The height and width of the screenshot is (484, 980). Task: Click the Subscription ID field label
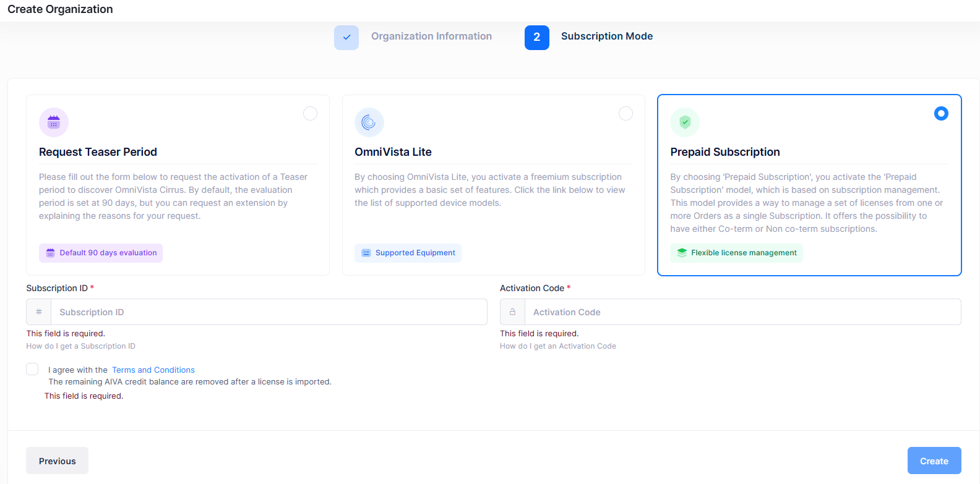coord(57,288)
